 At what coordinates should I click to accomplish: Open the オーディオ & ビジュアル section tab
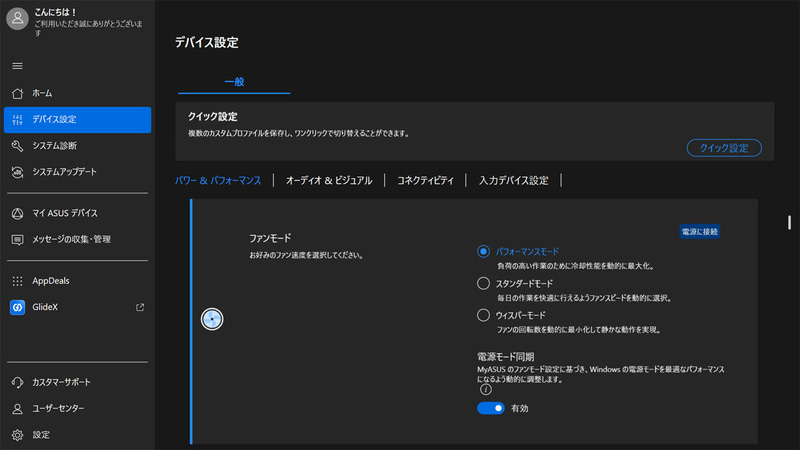[x=329, y=181]
